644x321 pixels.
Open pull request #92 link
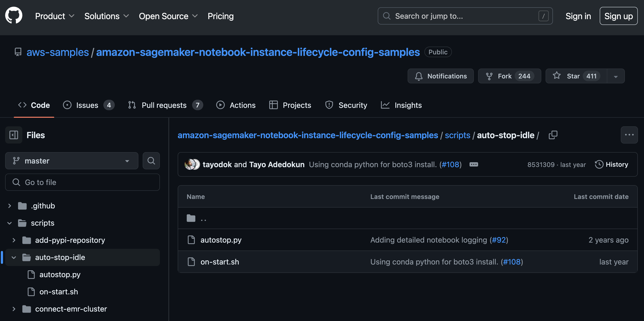tap(499, 240)
